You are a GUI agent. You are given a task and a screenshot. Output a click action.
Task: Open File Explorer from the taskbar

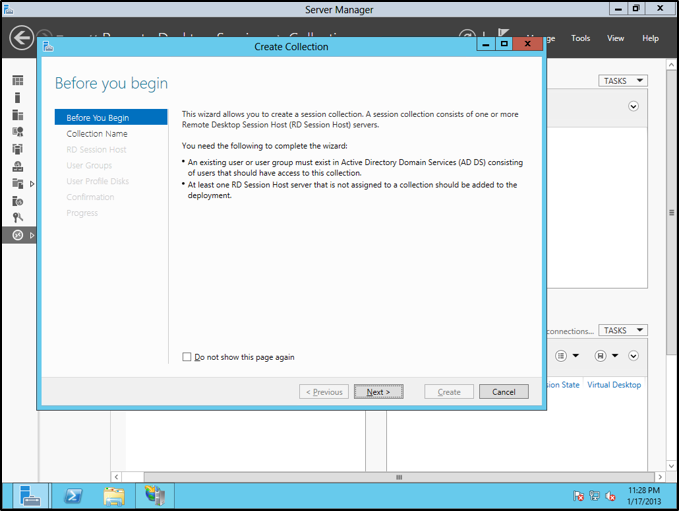(x=114, y=495)
